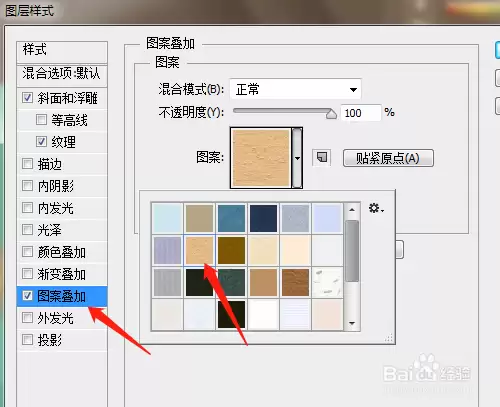500x407 pixels.
Task: Enable 投影 checkbox
Action: pos(27,340)
